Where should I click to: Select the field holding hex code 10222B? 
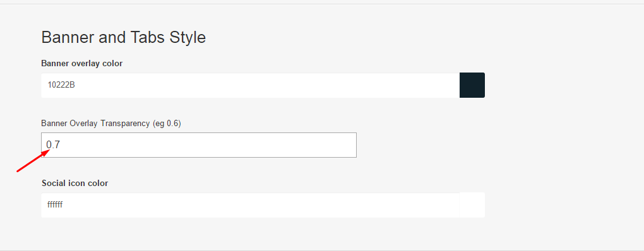250,85
